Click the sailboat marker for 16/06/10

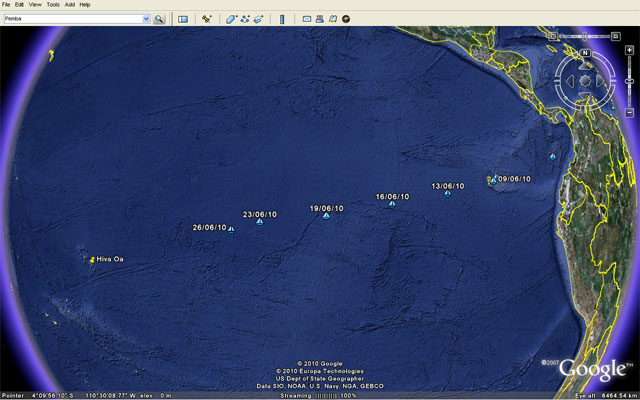tap(392, 204)
